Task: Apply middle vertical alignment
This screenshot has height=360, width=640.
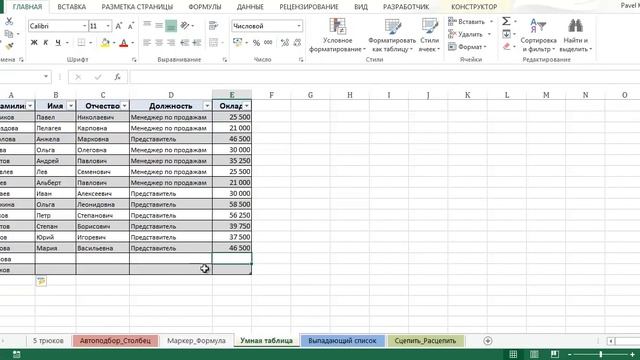Action: click(159, 25)
